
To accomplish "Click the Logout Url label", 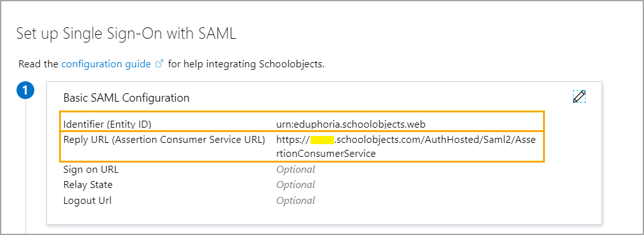I will point(87,201).
